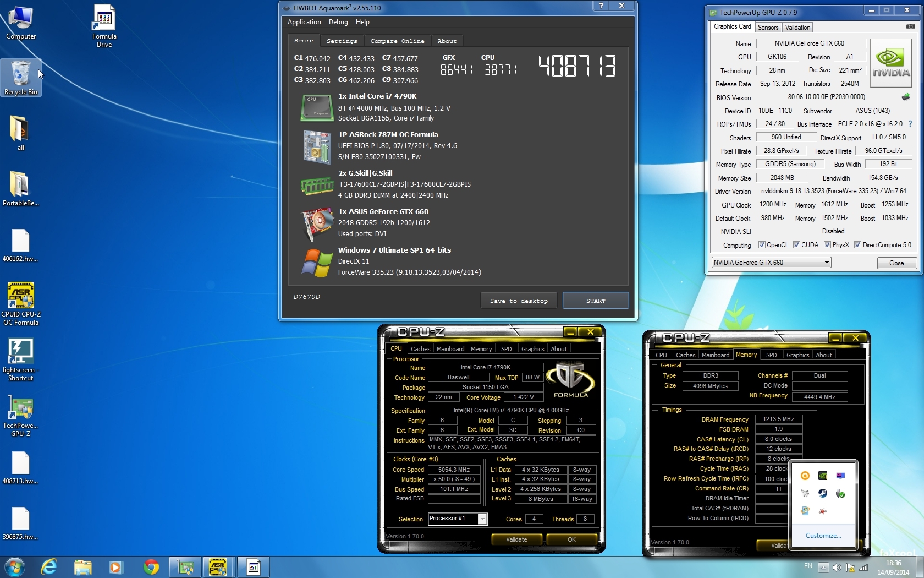Click the graphics card icon beside GTX 660
The height and width of the screenshot is (578, 924).
(317, 225)
